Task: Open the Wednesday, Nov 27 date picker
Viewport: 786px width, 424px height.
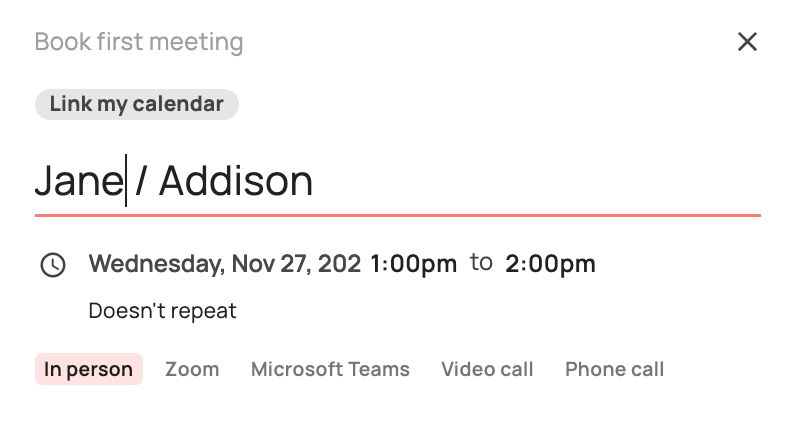Action: [225, 264]
